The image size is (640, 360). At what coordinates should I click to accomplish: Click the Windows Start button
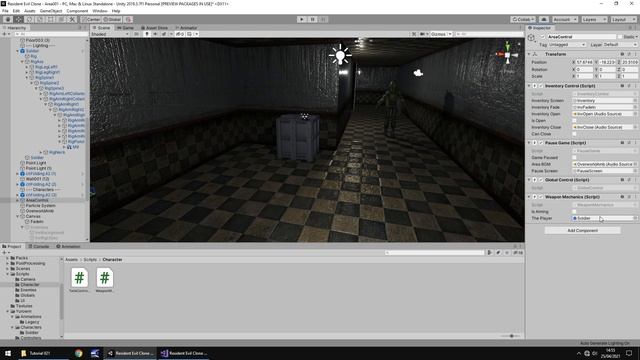coord(8,353)
